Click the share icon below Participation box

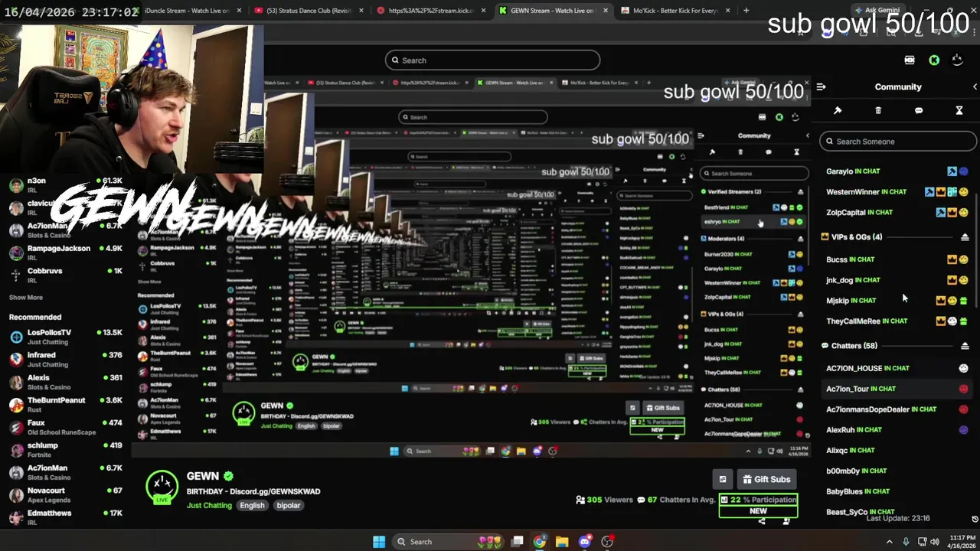pos(762,521)
